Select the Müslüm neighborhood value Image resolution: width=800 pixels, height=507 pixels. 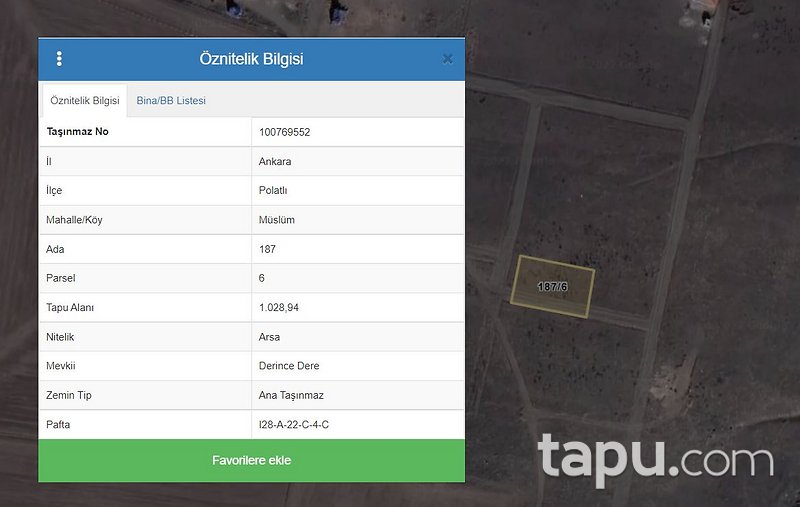(276, 220)
